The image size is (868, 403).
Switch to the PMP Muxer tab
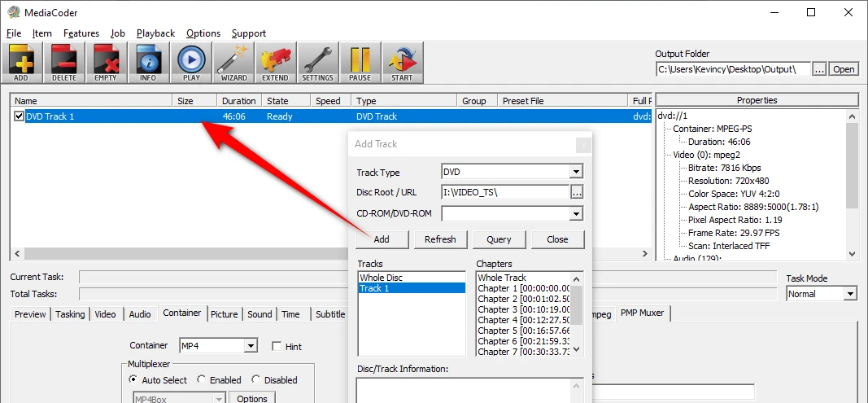643,313
